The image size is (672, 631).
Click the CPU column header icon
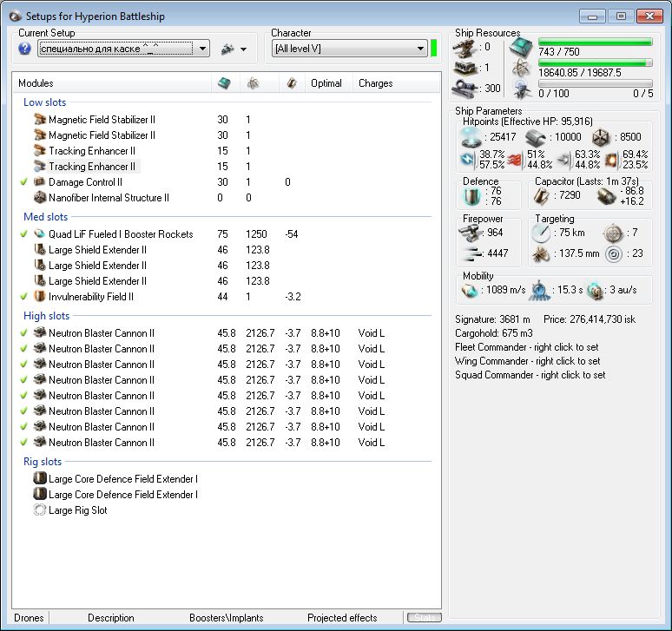(x=224, y=83)
